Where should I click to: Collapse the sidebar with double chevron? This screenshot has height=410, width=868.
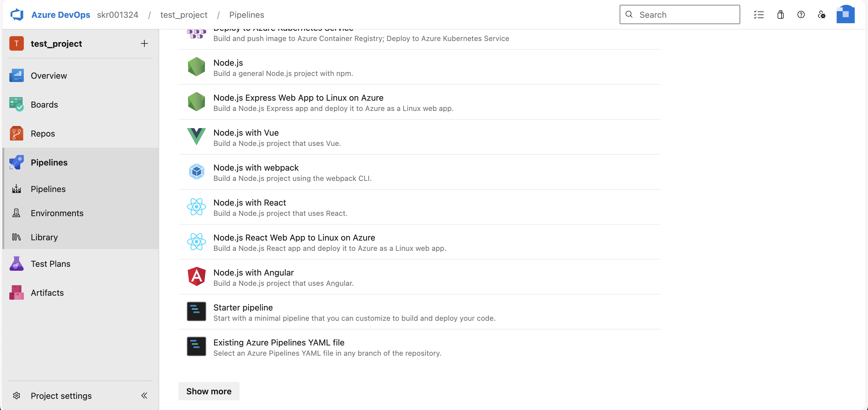[x=144, y=396]
